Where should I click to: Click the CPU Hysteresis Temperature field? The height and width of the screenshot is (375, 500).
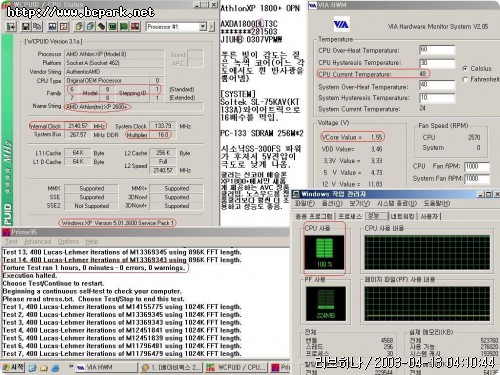437,63
